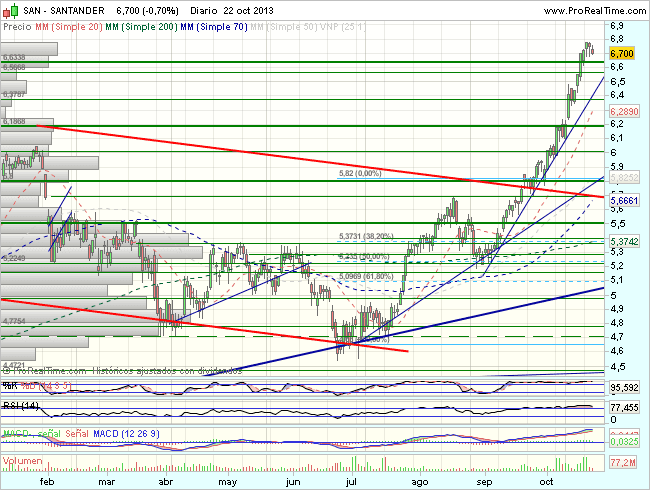Click the 'may' month on time axis
The height and width of the screenshot is (490, 650).
point(228,482)
